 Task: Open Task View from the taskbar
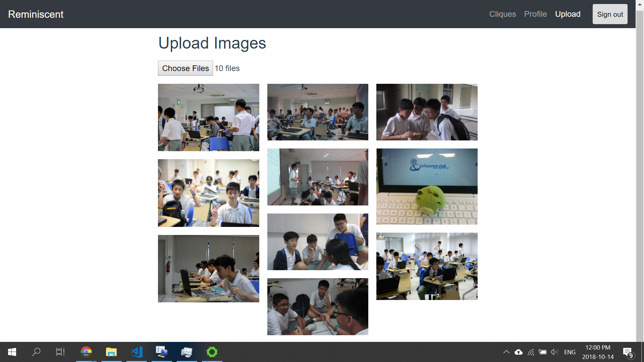pos(60,352)
